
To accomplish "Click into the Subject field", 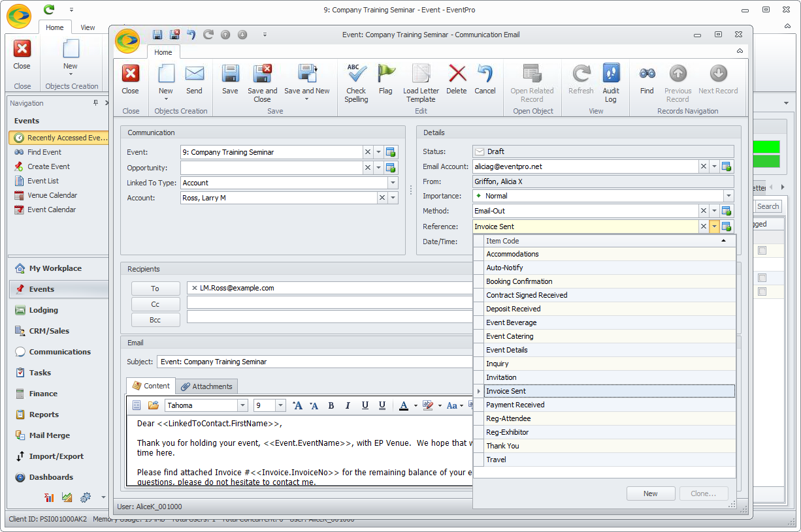I will point(314,362).
